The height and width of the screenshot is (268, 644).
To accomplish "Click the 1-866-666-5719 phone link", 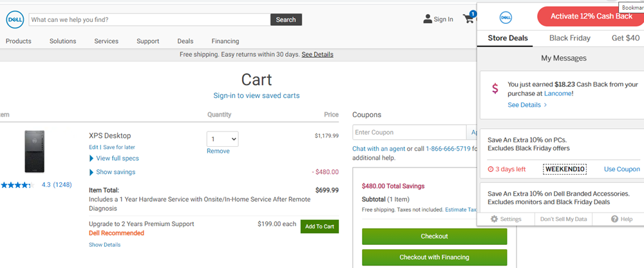I will [448, 149].
